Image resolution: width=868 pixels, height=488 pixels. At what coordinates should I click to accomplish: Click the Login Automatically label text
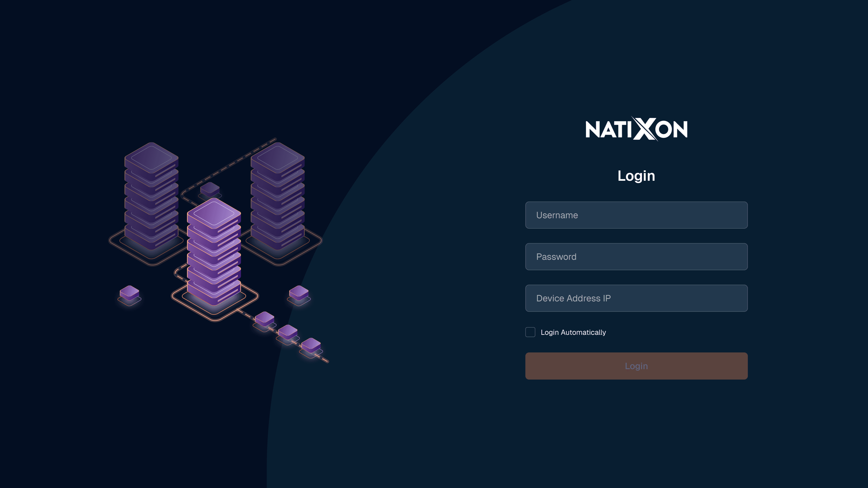573,332
